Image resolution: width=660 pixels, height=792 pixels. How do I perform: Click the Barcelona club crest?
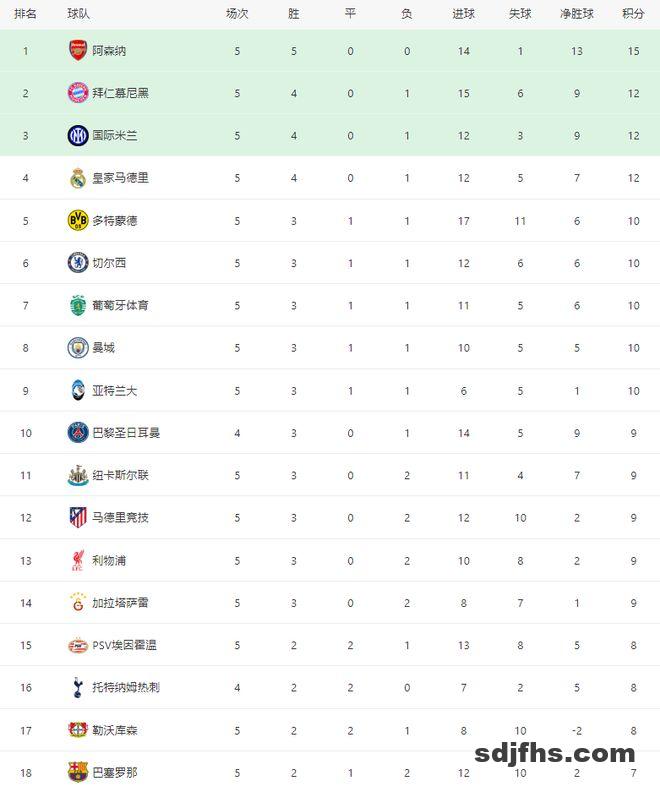click(78, 772)
